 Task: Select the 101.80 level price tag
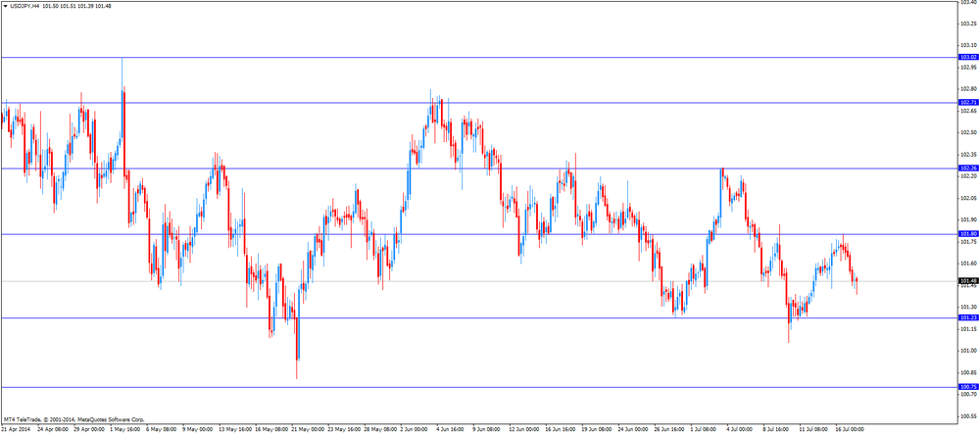point(968,233)
